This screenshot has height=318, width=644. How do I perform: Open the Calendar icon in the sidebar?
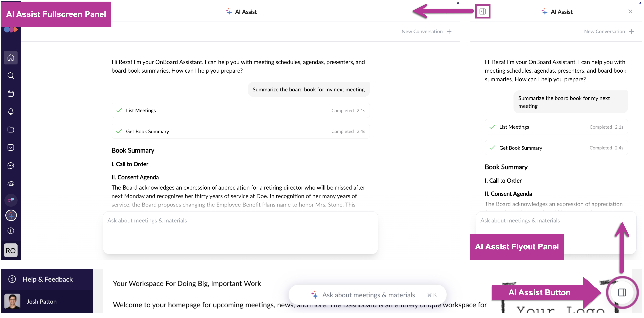click(x=11, y=94)
